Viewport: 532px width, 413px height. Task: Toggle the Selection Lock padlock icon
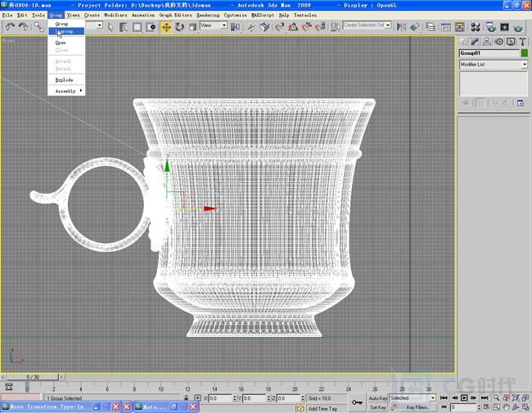(x=187, y=398)
